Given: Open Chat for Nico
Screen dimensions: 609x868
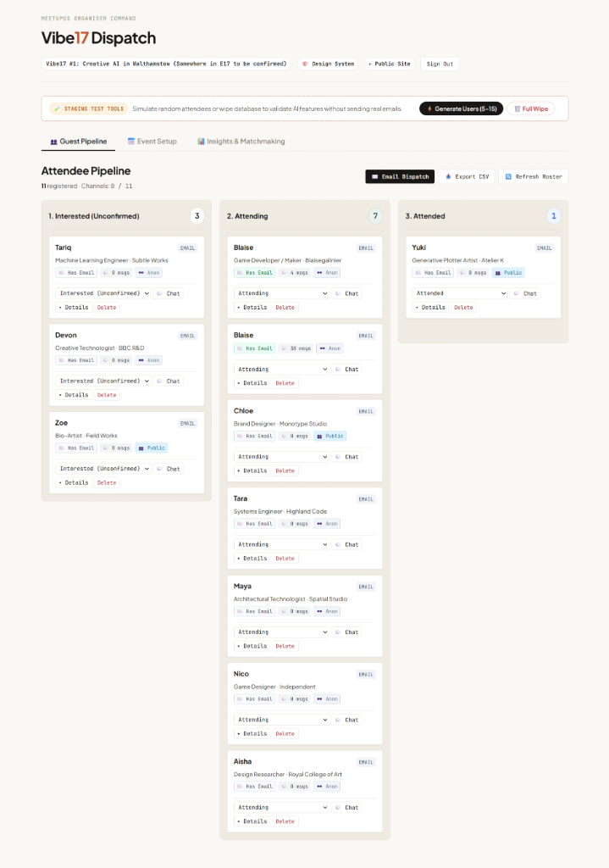Looking at the screenshot, I should 346,720.
